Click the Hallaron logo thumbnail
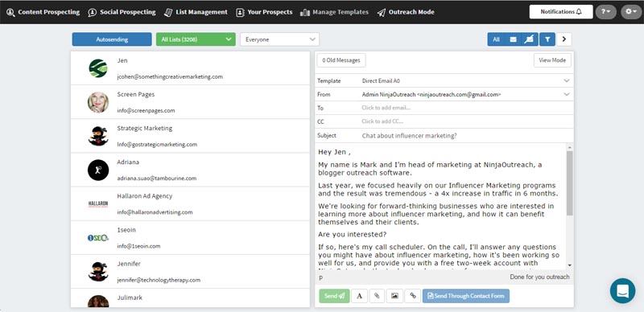Image resolution: width=644 pixels, height=312 pixels. (98, 204)
